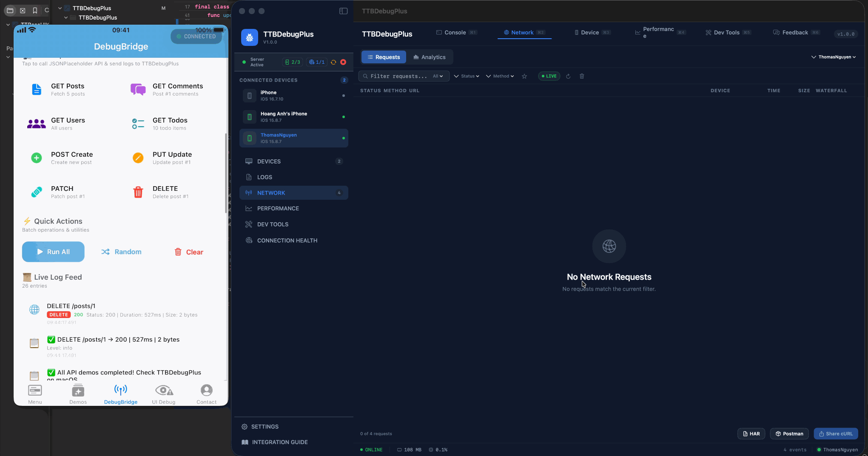Image resolution: width=868 pixels, height=456 pixels.
Task: Expand the Method filter dropdown
Action: click(x=500, y=76)
